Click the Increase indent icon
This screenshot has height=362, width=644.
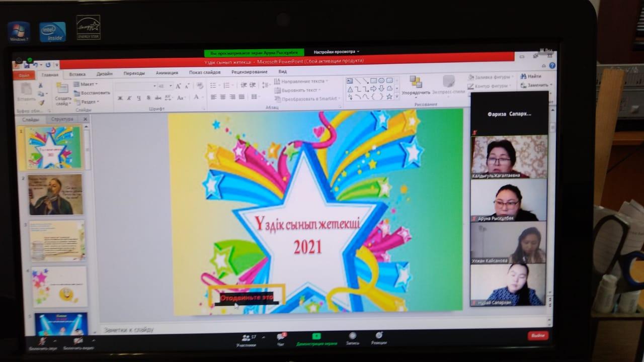[252, 85]
